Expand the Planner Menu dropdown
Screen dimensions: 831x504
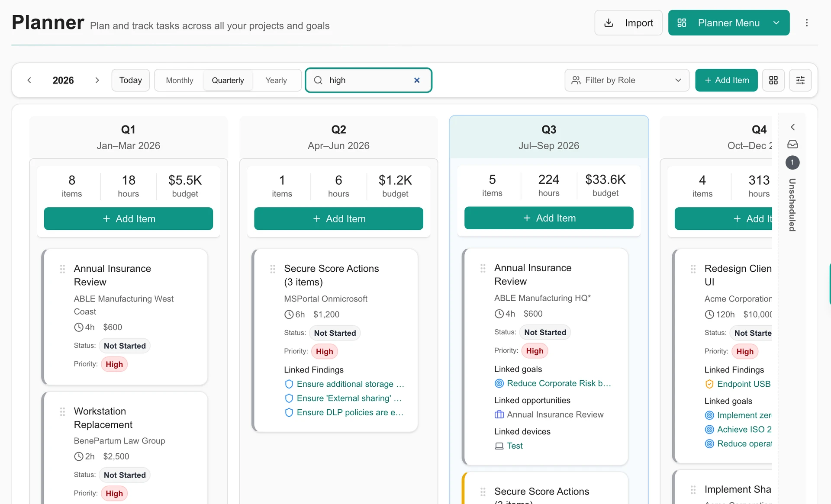coord(729,23)
